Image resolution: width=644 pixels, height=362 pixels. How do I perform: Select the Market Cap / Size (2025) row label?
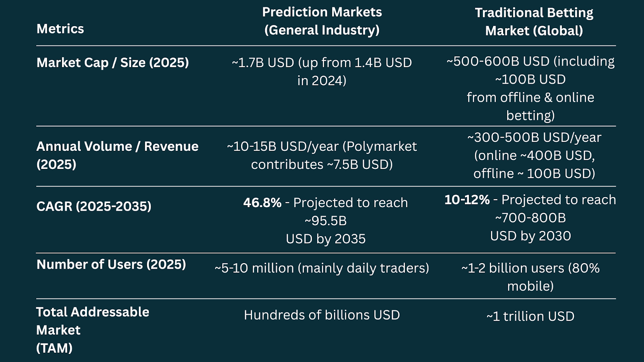[x=112, y=63]
